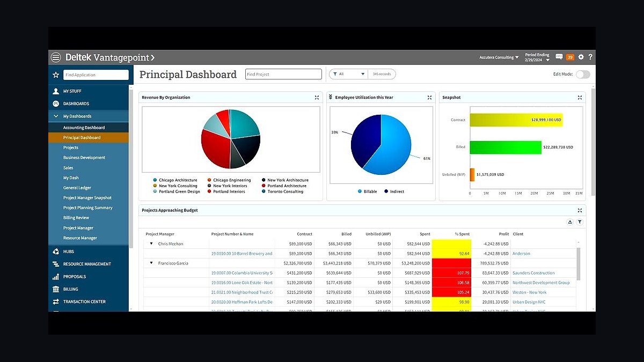Click the light blue Billable pie slice
This screenshot has width=644, height=362.
coord(389,145)
